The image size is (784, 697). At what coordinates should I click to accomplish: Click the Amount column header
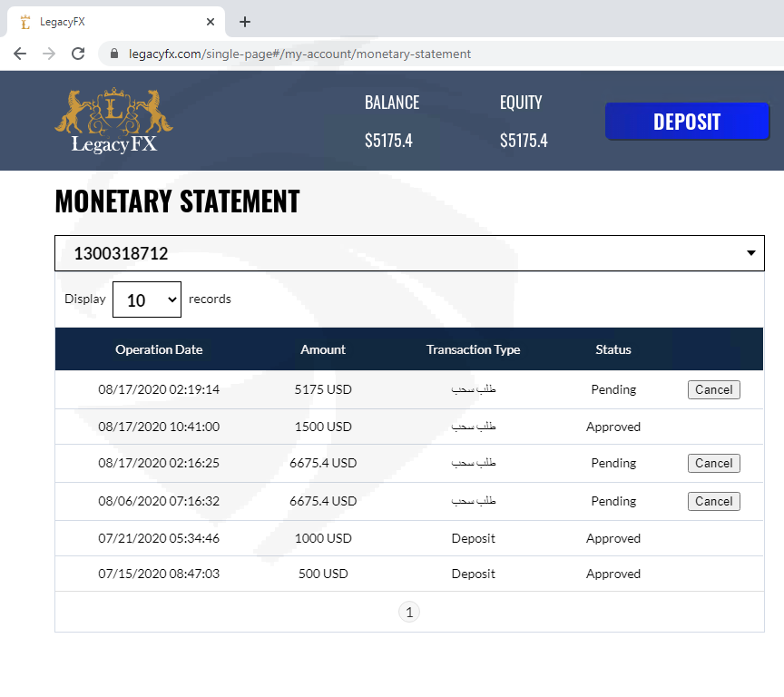point(323,349)
